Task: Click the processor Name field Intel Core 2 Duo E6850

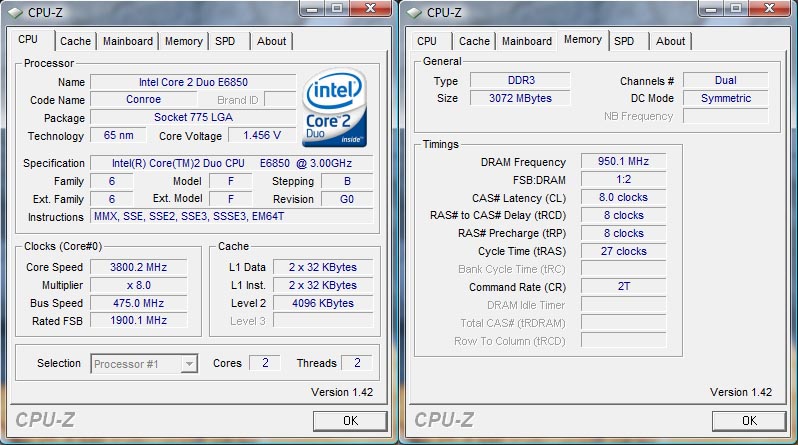Action: 193,82
